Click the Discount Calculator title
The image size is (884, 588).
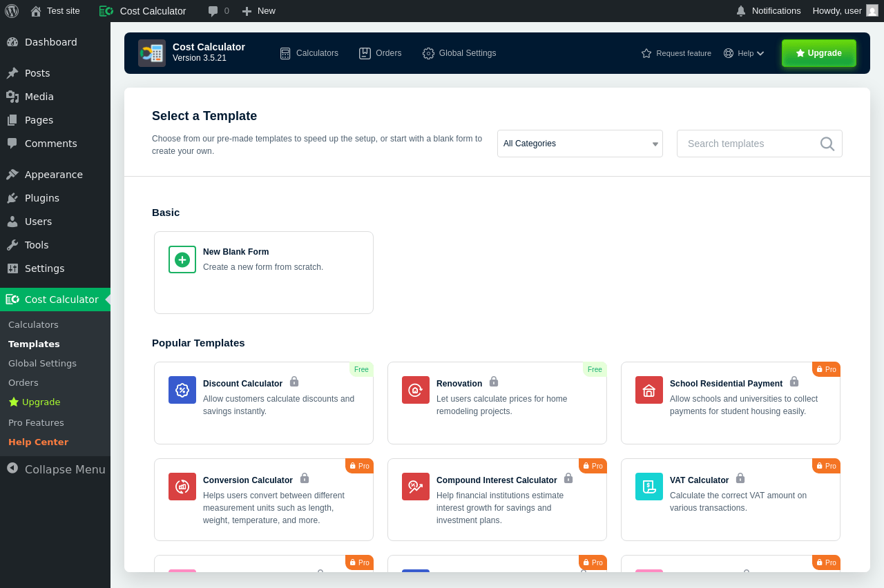pos(242,384)
